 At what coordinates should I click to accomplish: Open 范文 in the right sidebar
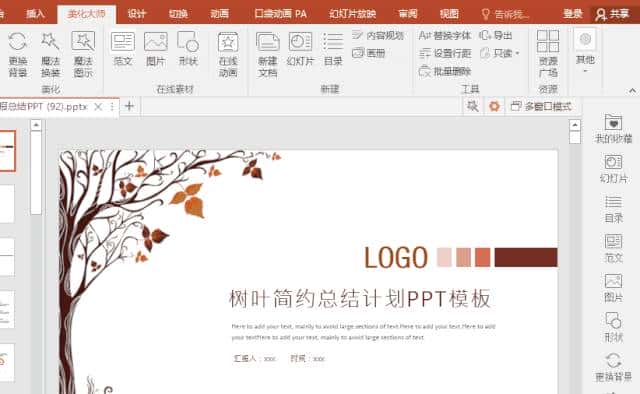coord(613,248)
